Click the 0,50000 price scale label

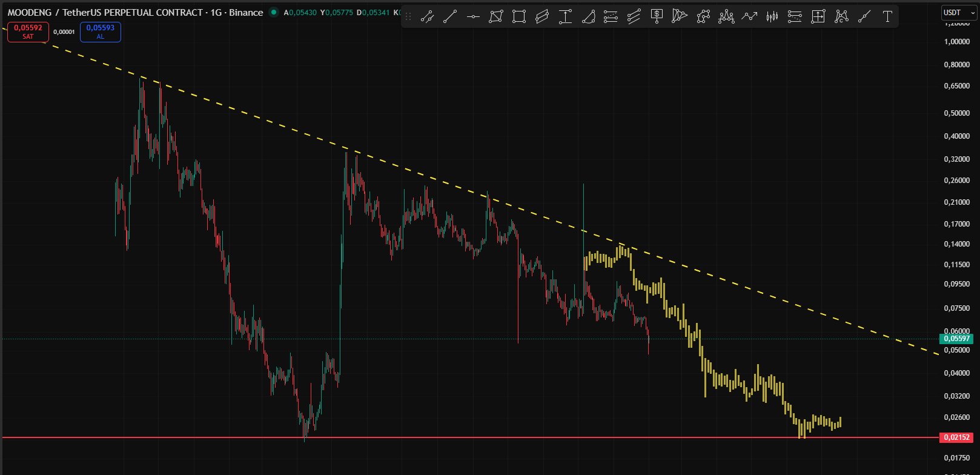pyautogui.click(x=956, y=113)
